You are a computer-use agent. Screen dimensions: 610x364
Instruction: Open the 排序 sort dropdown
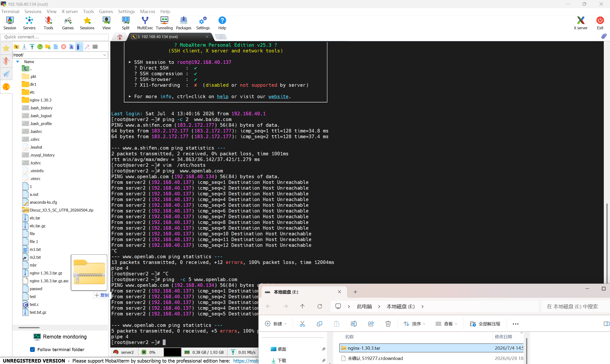414,324
